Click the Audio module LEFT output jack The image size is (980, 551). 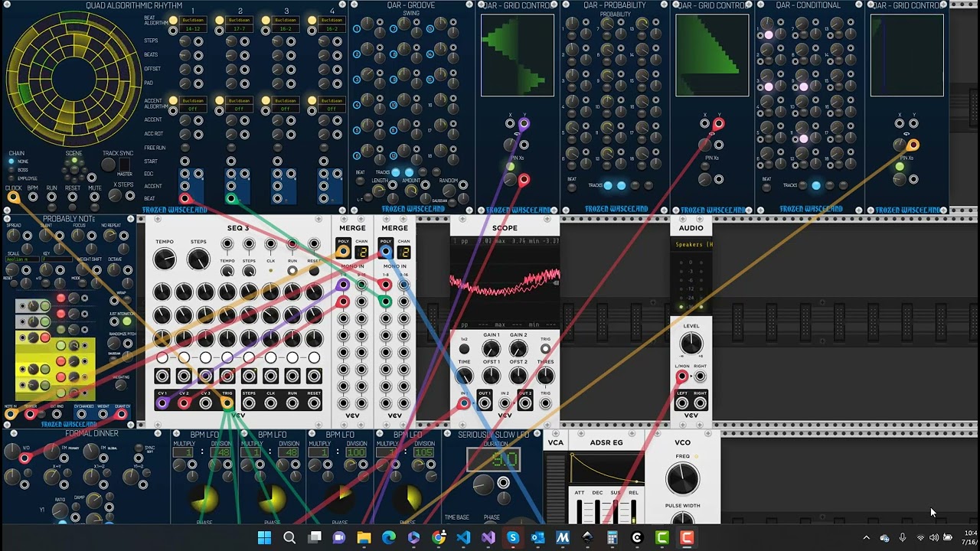(x=681, y=403)
